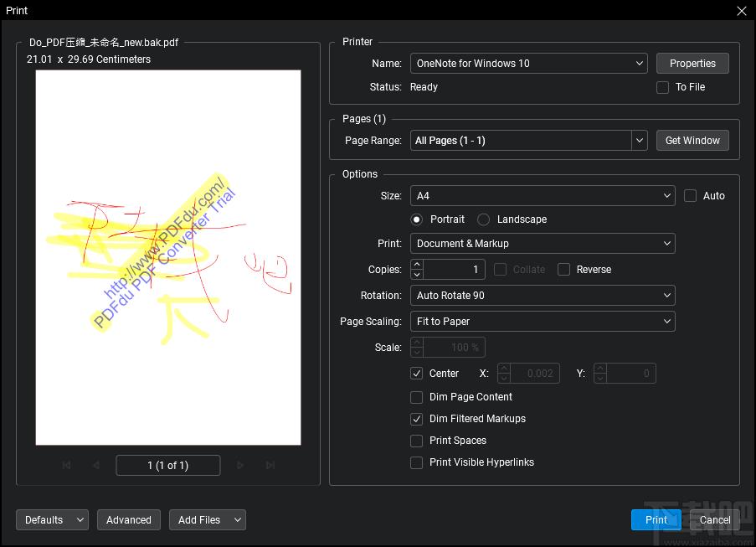Click the Y offset up arrow
This screenshot has width=756, height=547.
point(600,369)
